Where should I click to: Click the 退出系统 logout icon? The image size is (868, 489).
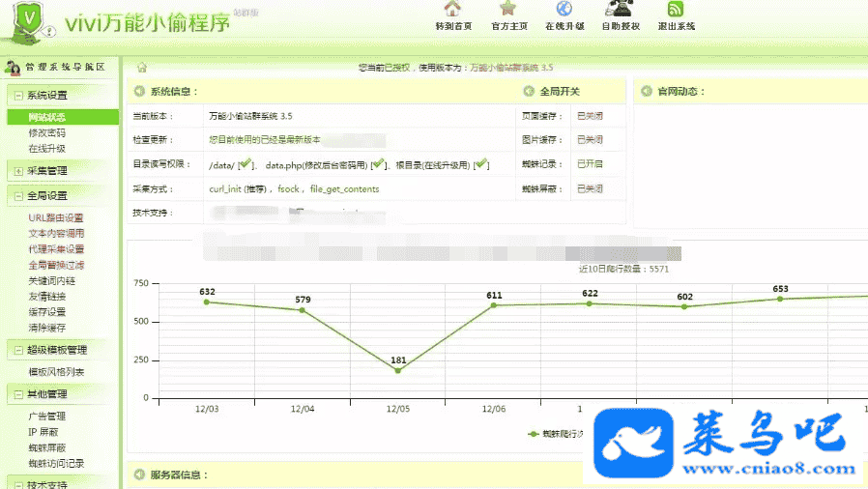click(x=676, y=11)
